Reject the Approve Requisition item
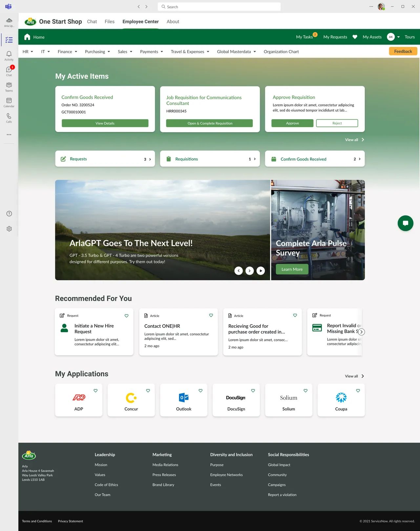Viewport: 420px width, 531px height. click(337, 123)
